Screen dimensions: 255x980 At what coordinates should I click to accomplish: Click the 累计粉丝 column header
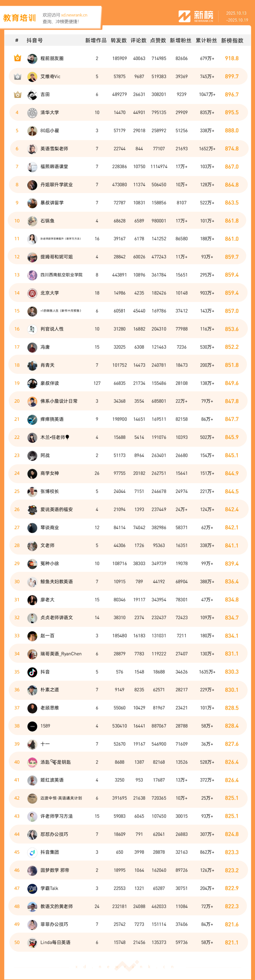coord(206,40)
